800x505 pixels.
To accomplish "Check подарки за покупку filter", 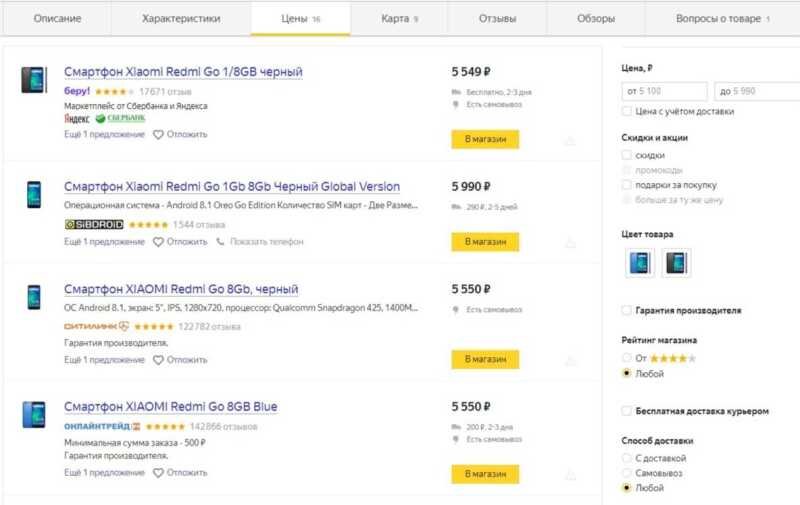I will pos(627,185).
